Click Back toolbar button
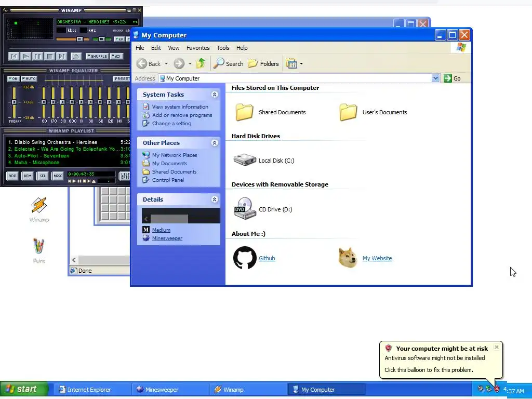The width and height of the screenshot is (532, 399). [x=149, y=63]
